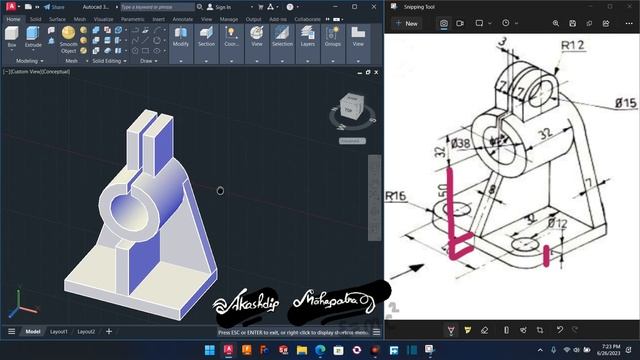The image size is (640, 360).
Task: Switch to the Surface ribbon tab
Action: pyautogui.click(x=57, y=19)
